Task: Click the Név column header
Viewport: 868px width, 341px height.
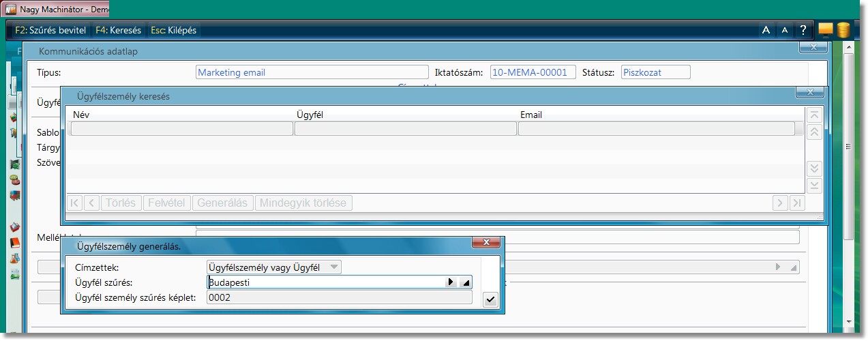Action: click(x=81, y=115)
